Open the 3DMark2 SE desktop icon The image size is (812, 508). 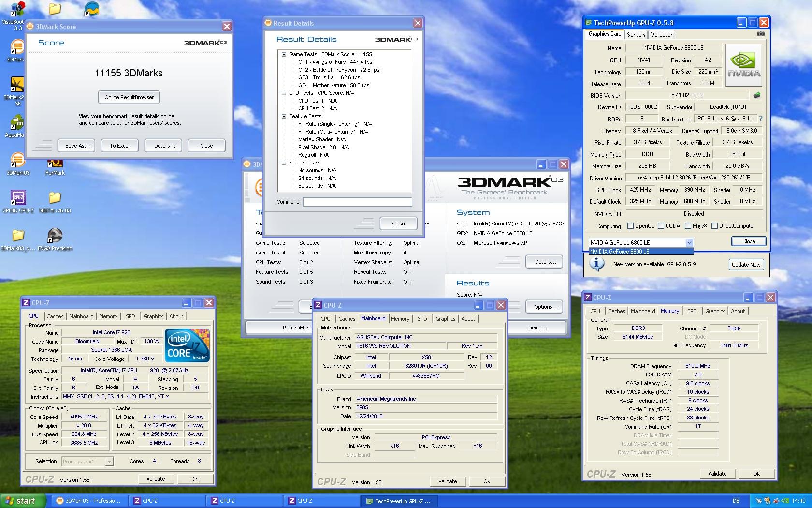16,85
